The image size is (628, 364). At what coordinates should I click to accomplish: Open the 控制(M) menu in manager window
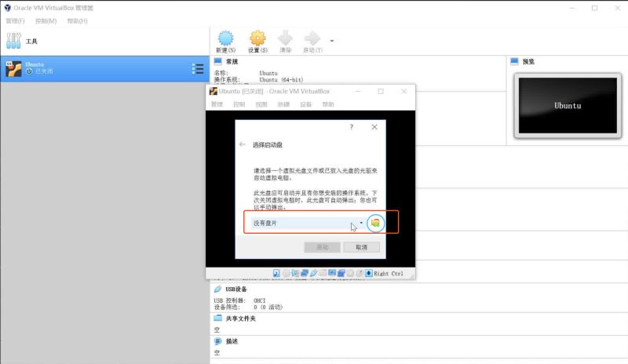pyautogui.click(x=46, y=20)
